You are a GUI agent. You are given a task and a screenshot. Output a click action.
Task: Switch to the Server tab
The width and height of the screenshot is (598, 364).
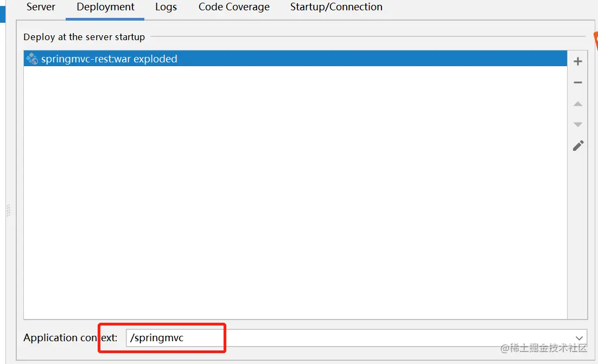pyautogui.click(x=41, y=7)
